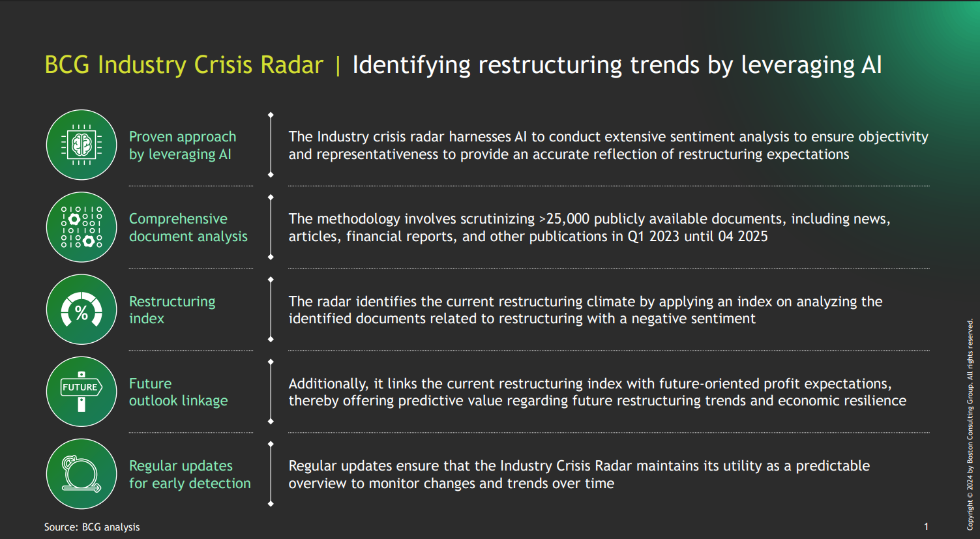Select 'Regular updates for early detection' heading
This screenshot has width=980, height=539.
click(x=190, y=474)
